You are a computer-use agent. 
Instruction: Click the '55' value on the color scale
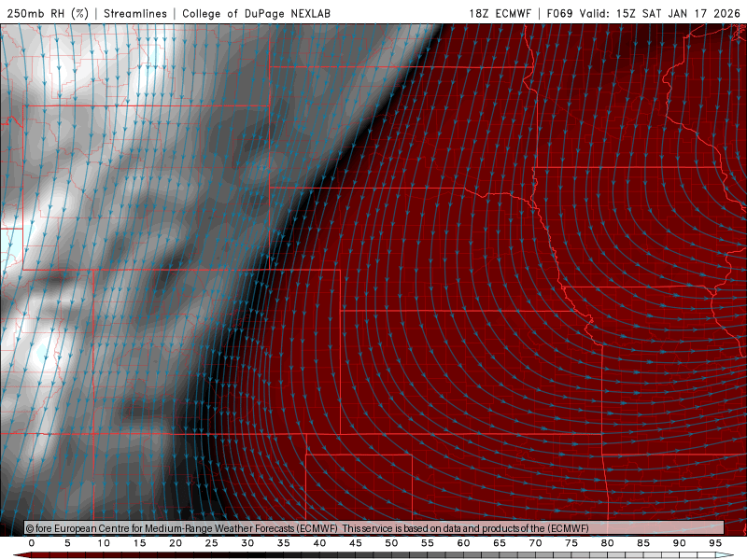(428, 543)
